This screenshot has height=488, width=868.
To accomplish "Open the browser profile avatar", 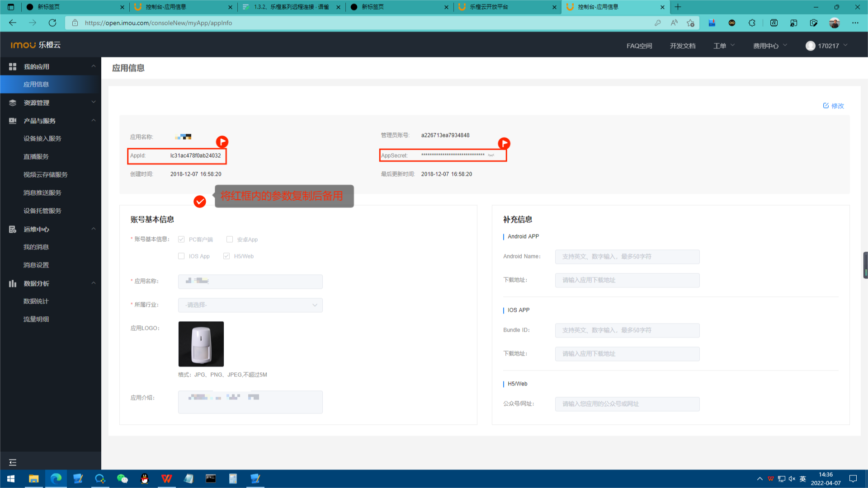I will click(x=835, y=23).
